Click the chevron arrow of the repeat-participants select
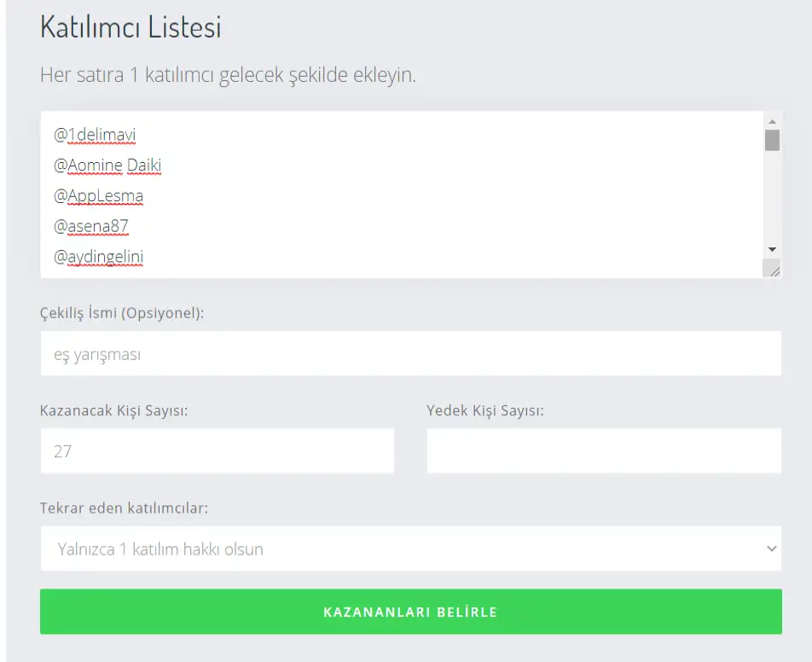This screenshot has height=662, width=812. point(771,549)
